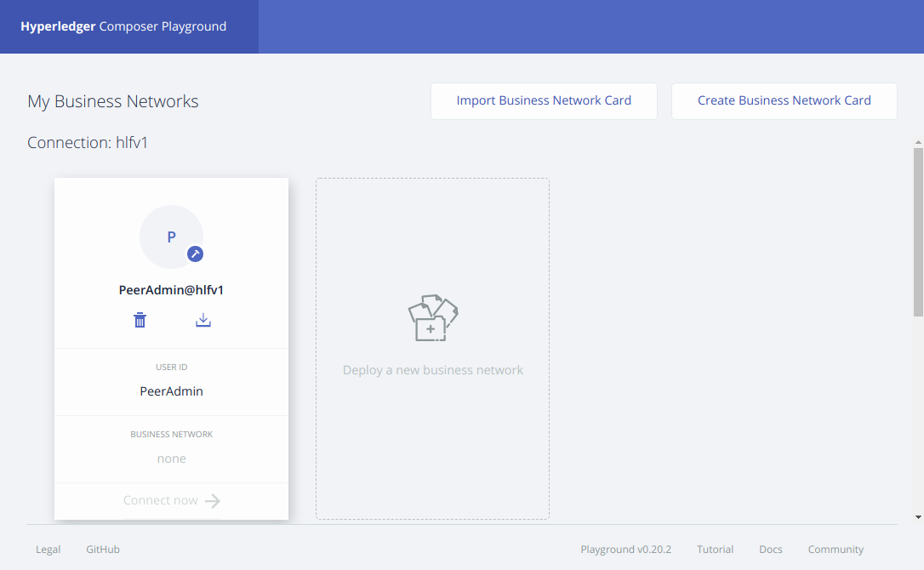Open the GitHub footer link

(x=103, y=550)
